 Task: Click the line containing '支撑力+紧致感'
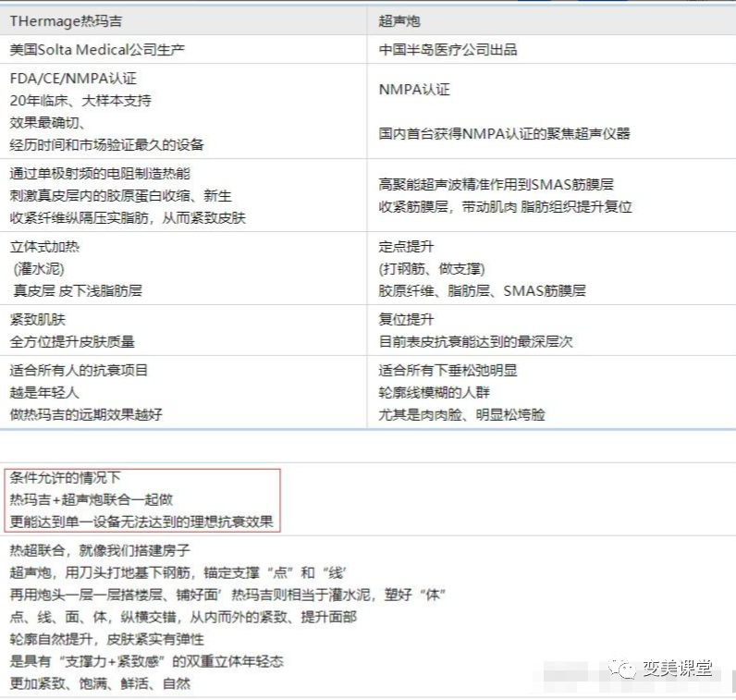click(146, 661)
